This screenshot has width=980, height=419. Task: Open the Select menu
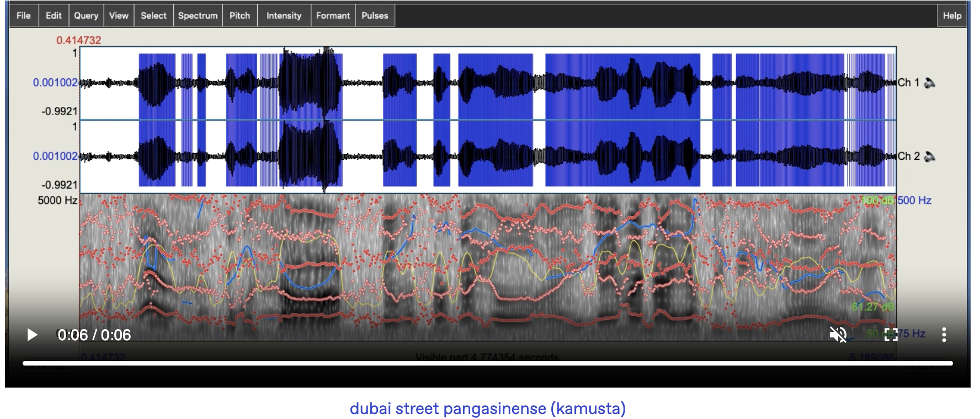[153, 15]
